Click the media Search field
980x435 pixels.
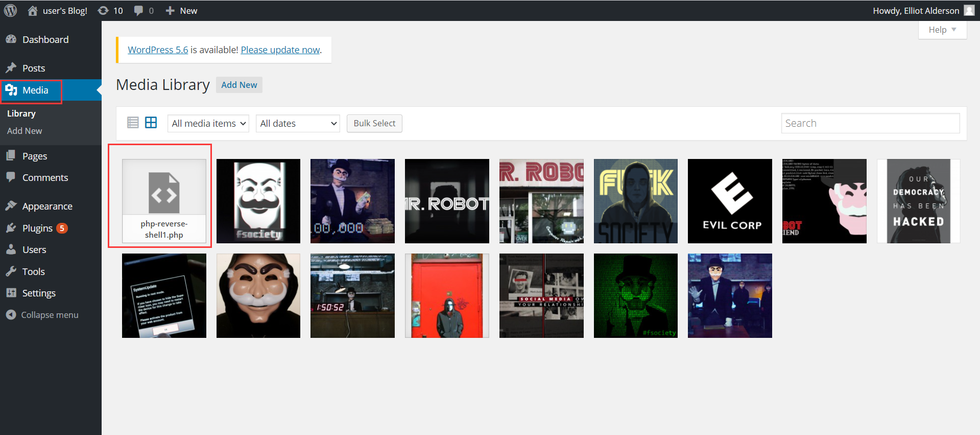click(x=870, y=123)
